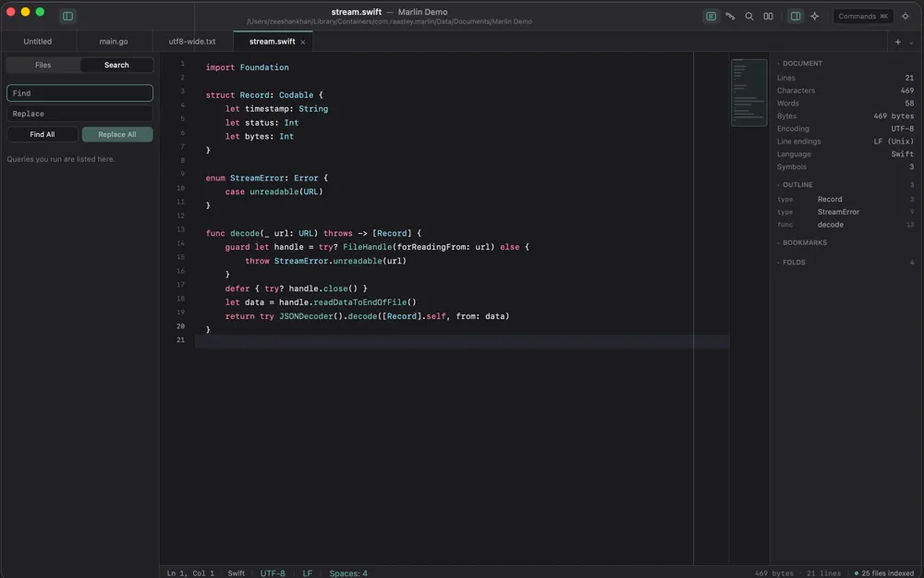
Task: Select the stream.swift tab
Action: click(272, 42)
